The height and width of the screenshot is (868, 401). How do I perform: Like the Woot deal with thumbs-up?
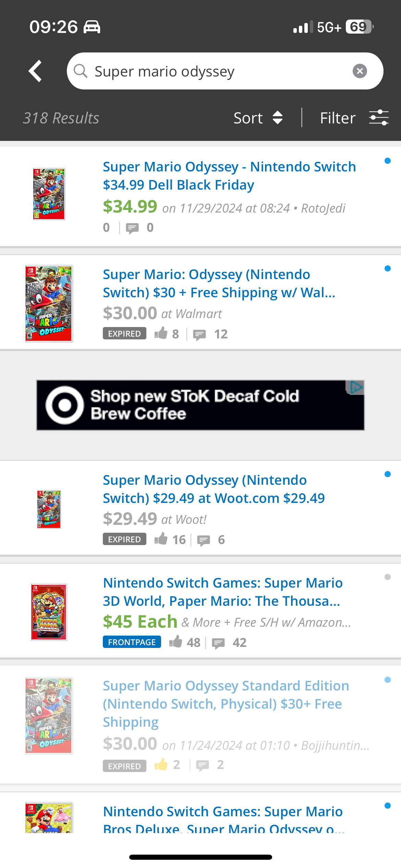[x=161, y=539]
